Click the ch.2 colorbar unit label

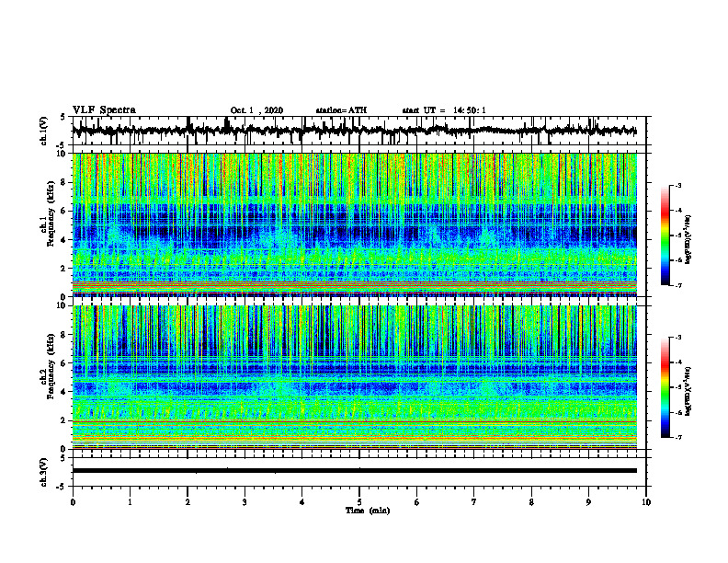688,389
